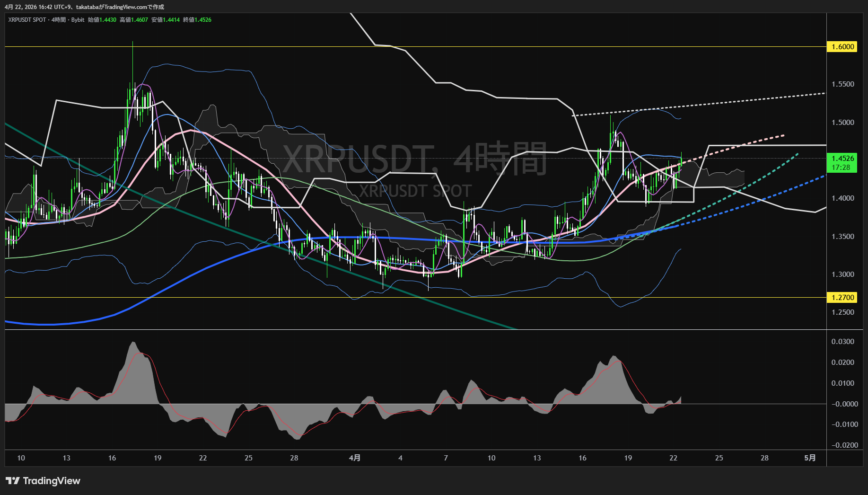
Task: Click the large XRPUSDT, 4時間 watermark
Action: tap(414, 159)
